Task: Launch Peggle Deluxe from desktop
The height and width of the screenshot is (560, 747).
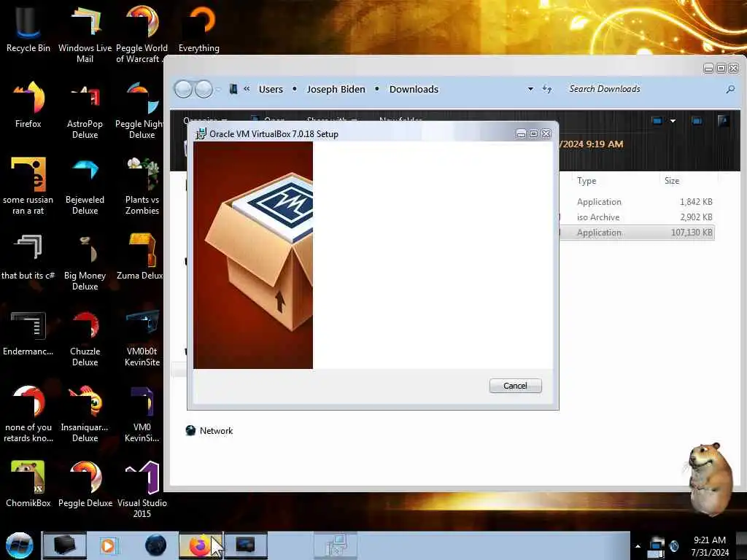Action: [x=85, y=483]
